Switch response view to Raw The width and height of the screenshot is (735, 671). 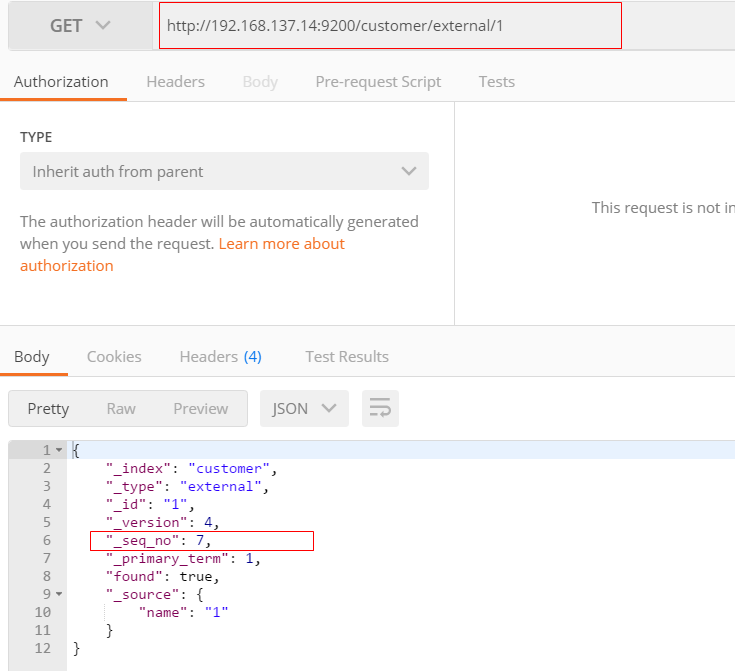121,408
